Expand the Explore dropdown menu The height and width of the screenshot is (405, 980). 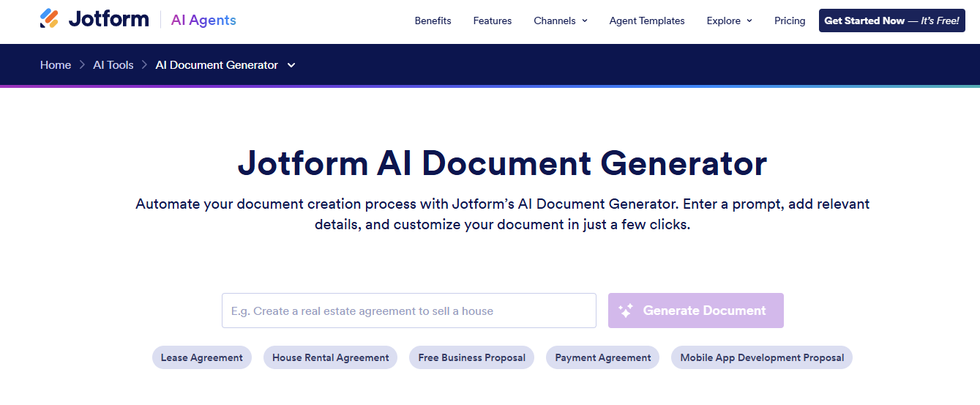tap(729, 21)
